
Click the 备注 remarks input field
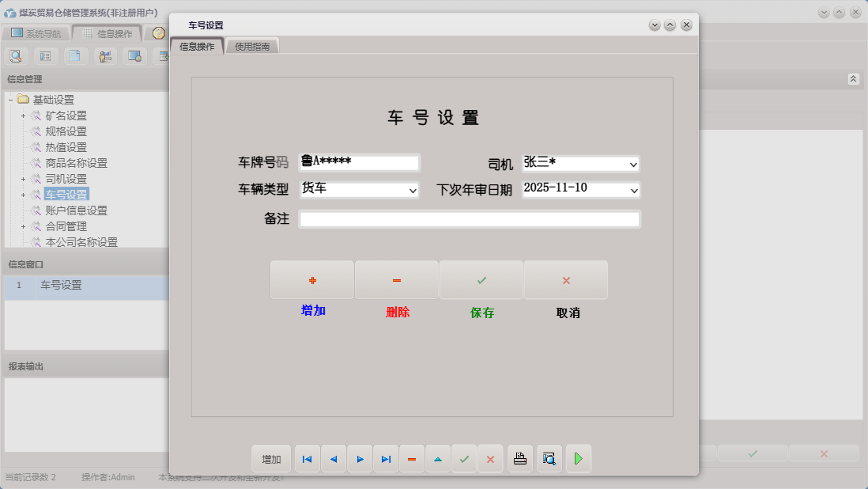470,219
